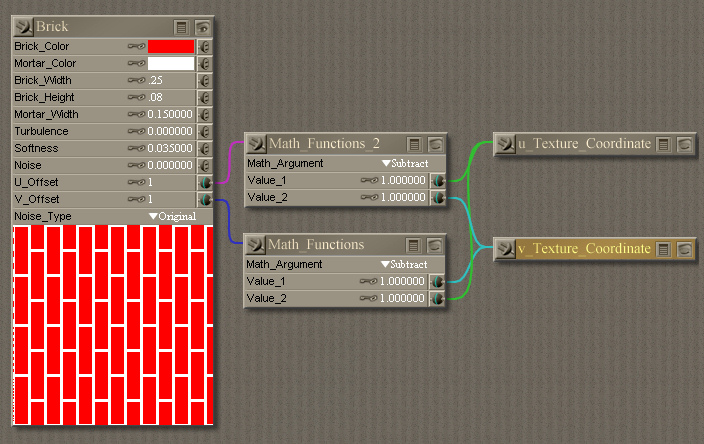Click the Softness animation key icon
This screenshot has width=704, height=444.
tap(136, 149)
